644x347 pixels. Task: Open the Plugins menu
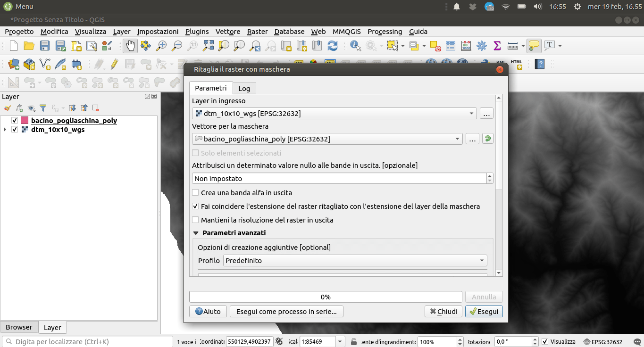click(x=197, y=32)
